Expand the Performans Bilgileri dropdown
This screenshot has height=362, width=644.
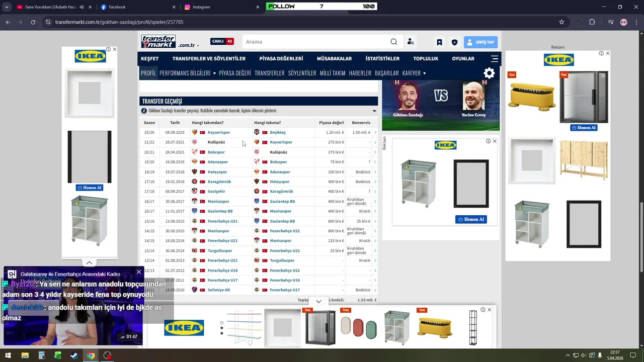214,73
